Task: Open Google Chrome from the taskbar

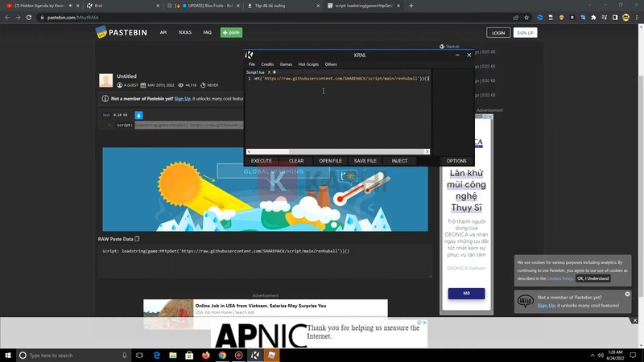Action: tap(222, 355)
